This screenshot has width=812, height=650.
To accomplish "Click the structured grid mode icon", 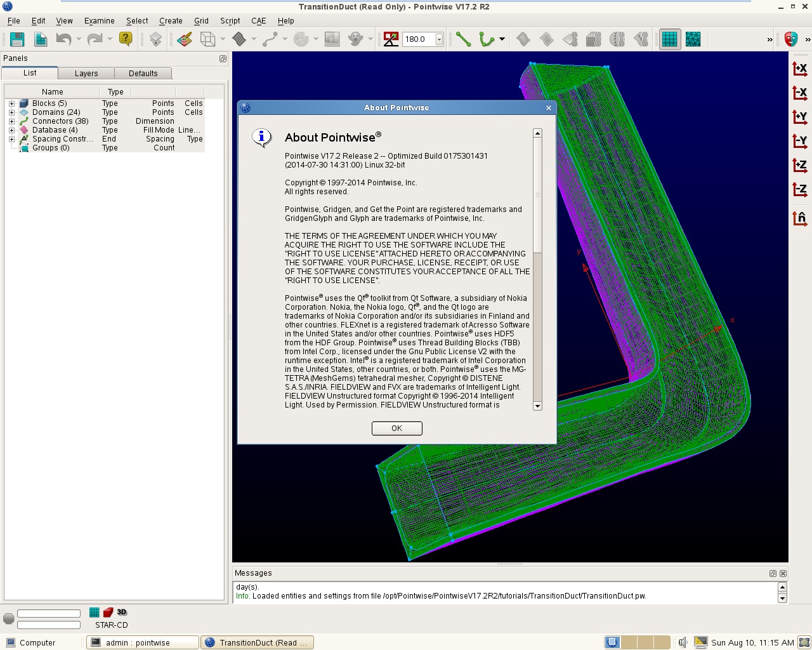I will point(670,39).
